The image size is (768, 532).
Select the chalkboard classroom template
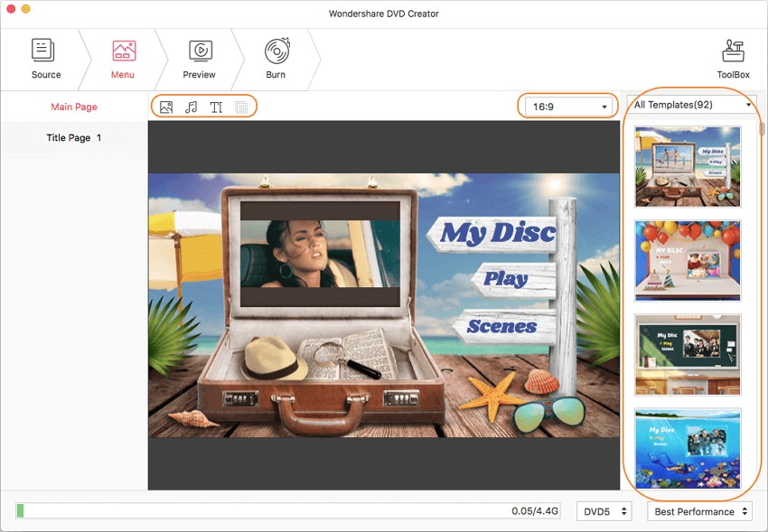(x=688, y=354)
